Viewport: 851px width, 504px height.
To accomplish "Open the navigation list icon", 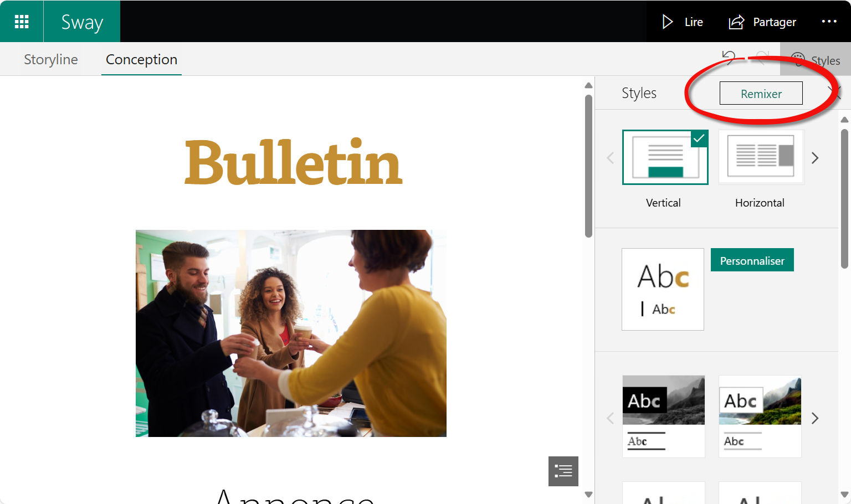I will [x=563, y=471].
